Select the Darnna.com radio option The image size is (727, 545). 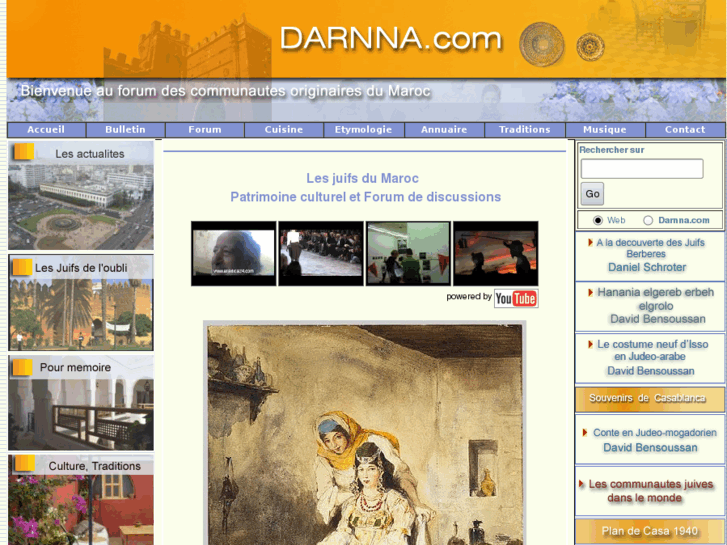(648, 220)
